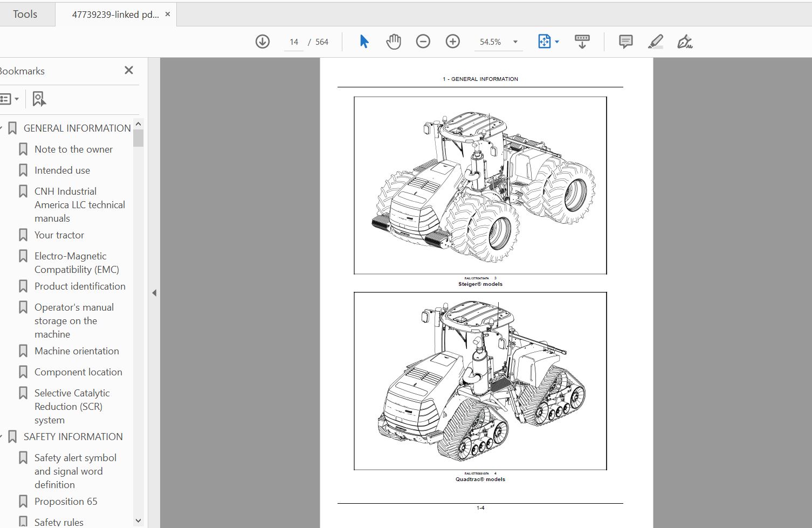
Task: Click the find bookmark icon
Action: pyautogui.click(x=39, y=99)
